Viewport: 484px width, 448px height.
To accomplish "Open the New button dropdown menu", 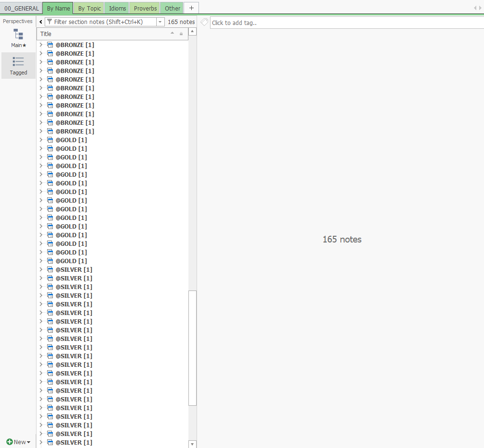I will coord(27,442).
